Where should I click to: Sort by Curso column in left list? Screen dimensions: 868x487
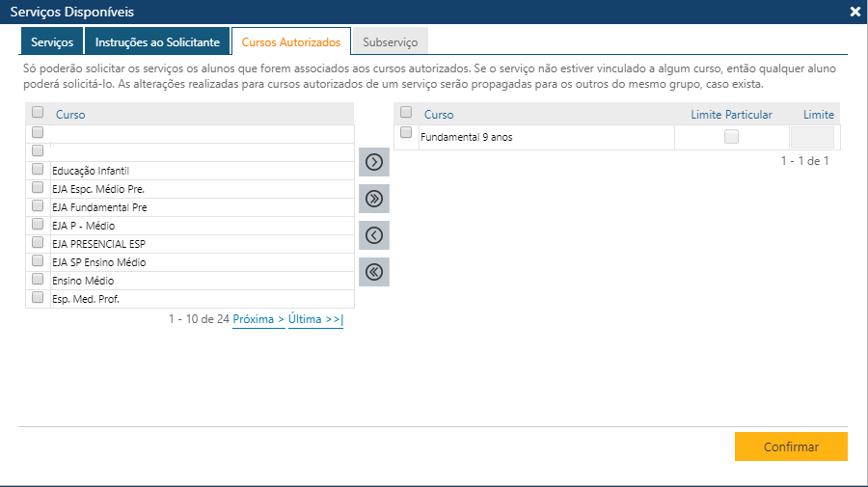click(70, 115)
